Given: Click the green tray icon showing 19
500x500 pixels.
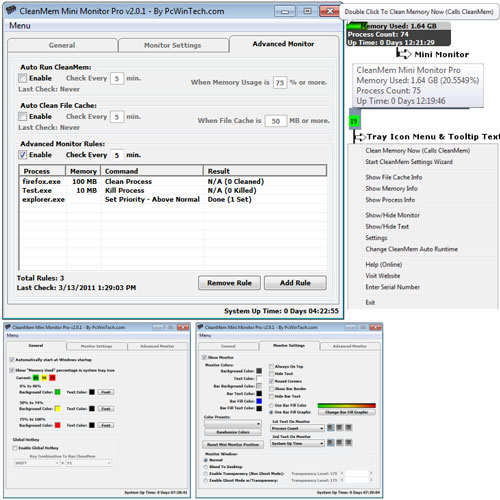Looking at the screenshot, I should click(353, 121).
